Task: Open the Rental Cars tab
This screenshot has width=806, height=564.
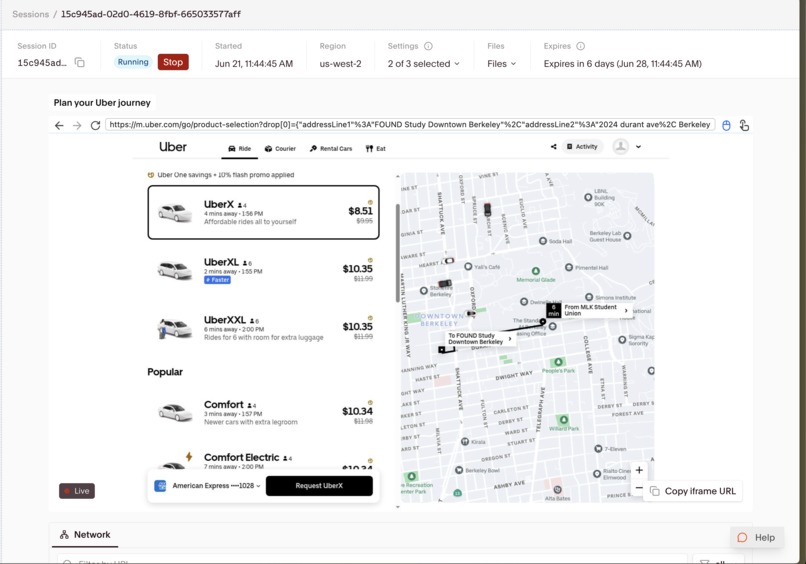Action: click(x=331, y=149)
